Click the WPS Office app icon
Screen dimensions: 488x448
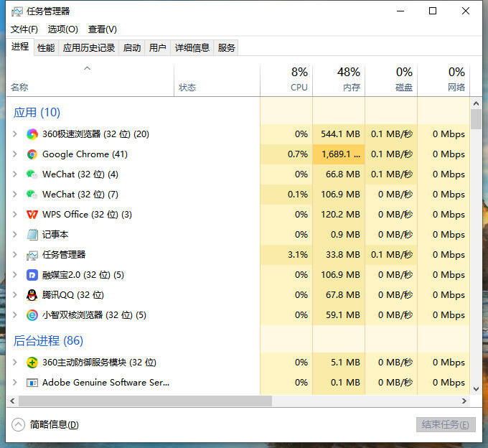tap(32, 215)
